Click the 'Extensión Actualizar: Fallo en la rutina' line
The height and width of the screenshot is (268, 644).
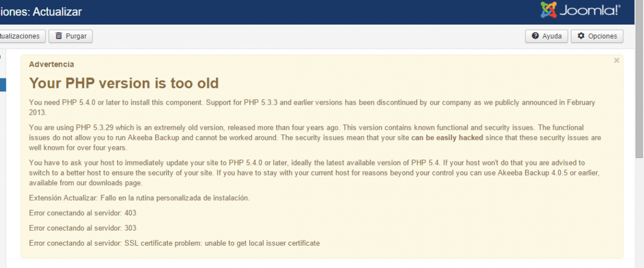coord(139,198)
